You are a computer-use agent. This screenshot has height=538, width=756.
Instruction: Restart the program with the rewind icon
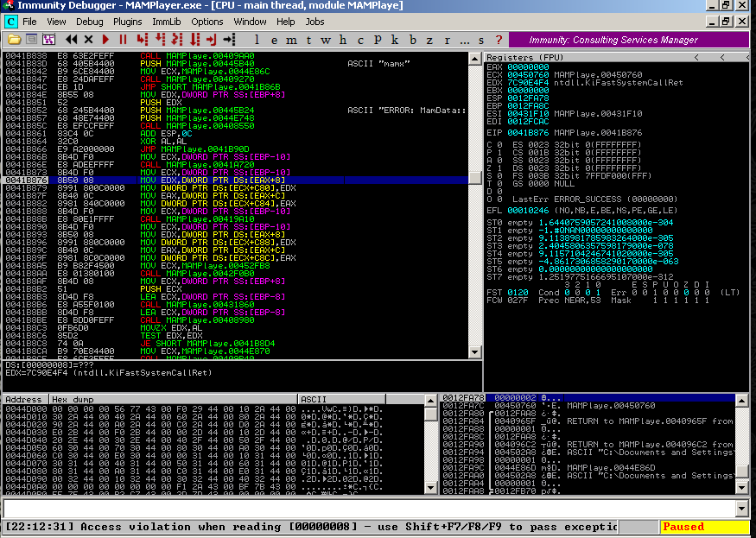tap(72, 40)
